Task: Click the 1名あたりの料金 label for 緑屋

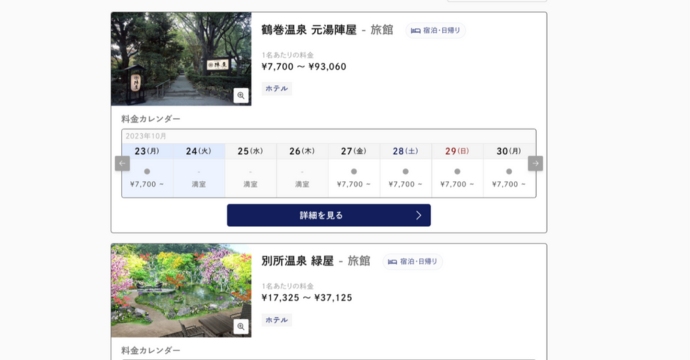Action: 287,286
